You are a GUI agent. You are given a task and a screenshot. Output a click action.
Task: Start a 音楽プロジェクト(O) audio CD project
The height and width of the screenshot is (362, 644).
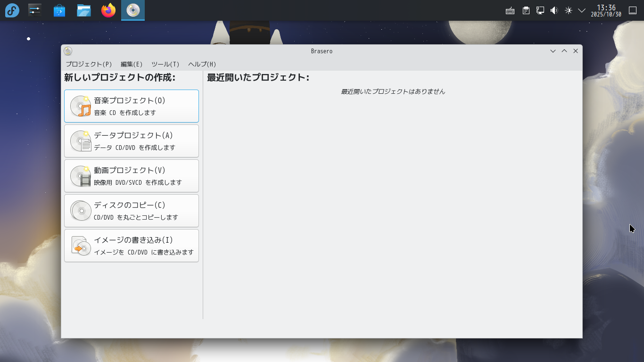pyautogui.click(x=132, y=106)
